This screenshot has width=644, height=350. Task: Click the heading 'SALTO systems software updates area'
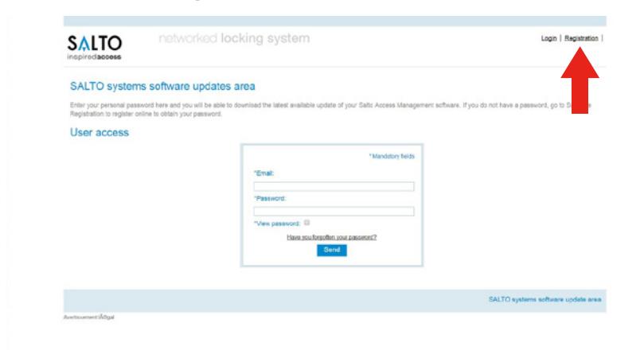point(162,86)
